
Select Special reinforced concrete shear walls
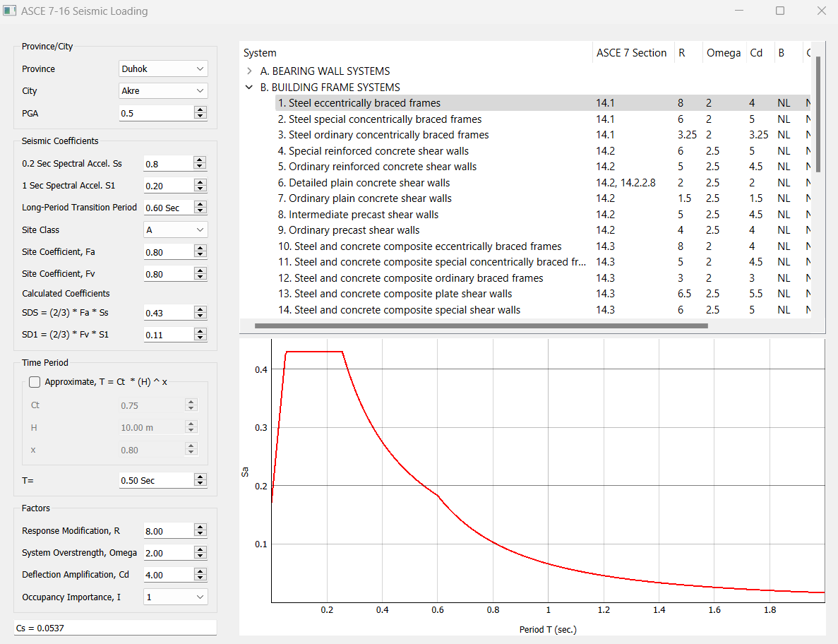543,150
